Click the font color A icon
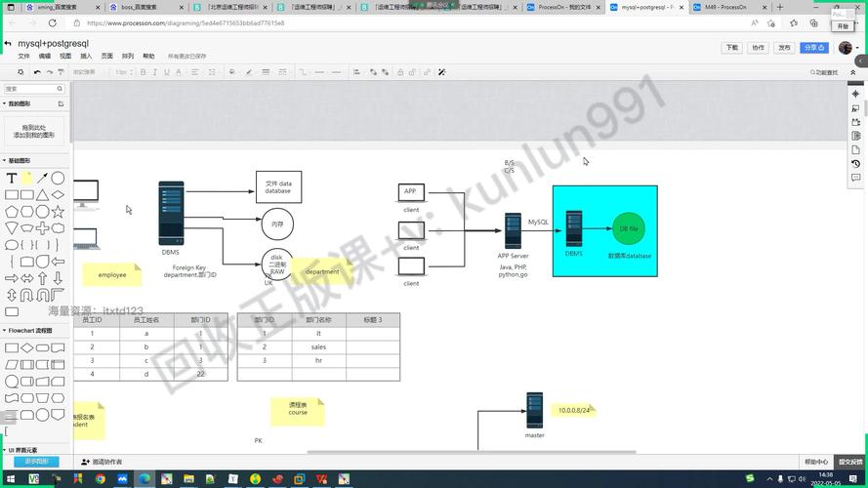868x488 pixels. (x=179, y=72)
